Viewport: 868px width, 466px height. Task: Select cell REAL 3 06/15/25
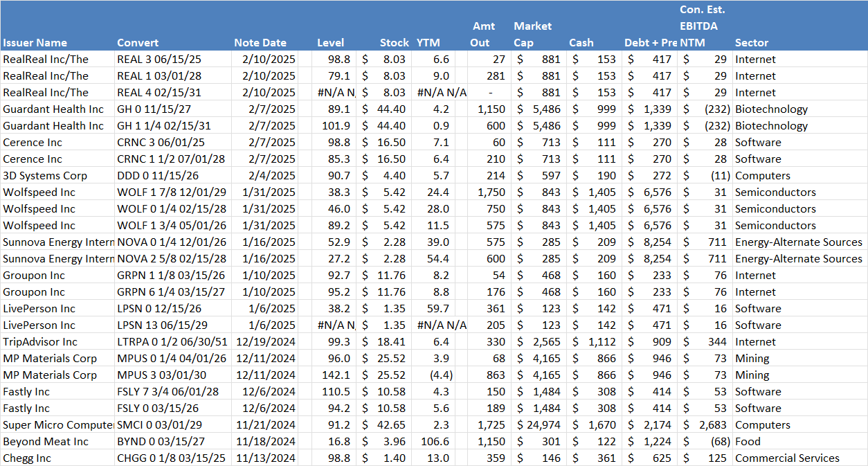pos(161,60)
